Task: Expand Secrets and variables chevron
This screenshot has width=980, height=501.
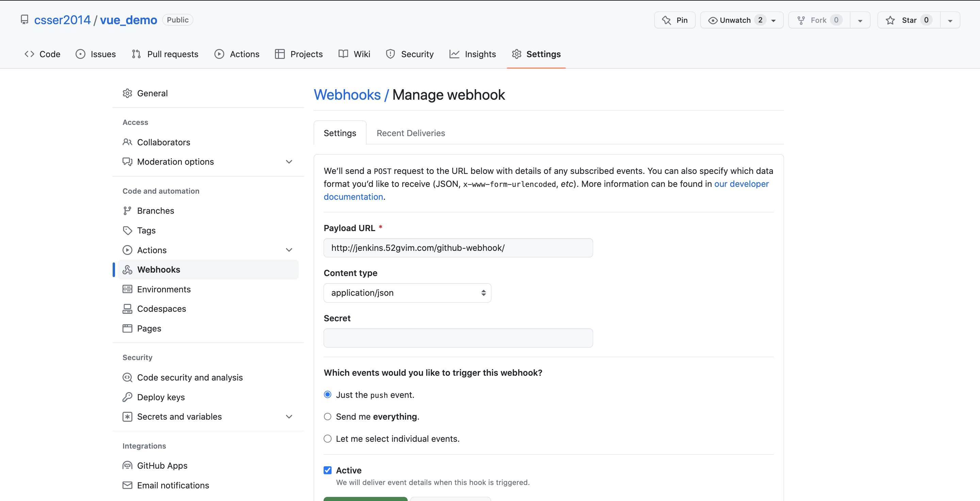Action: [x=289, y=417]
